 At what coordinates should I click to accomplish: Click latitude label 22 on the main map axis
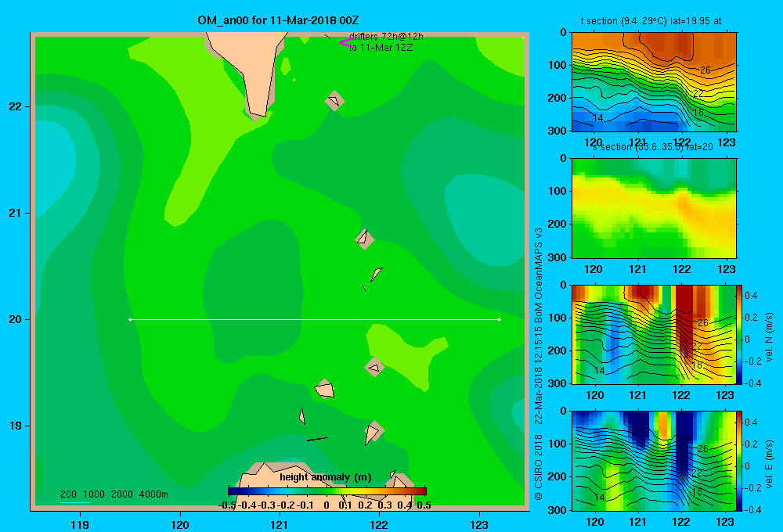[16, 106]
